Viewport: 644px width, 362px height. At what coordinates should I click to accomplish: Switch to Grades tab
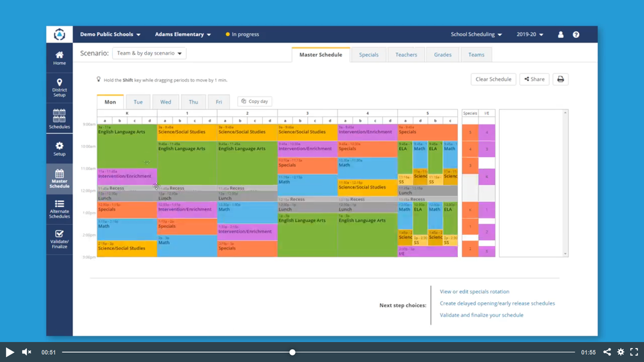click(443, 55)
